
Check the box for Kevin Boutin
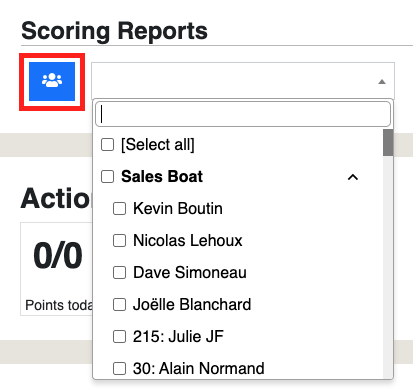point(119,209)
